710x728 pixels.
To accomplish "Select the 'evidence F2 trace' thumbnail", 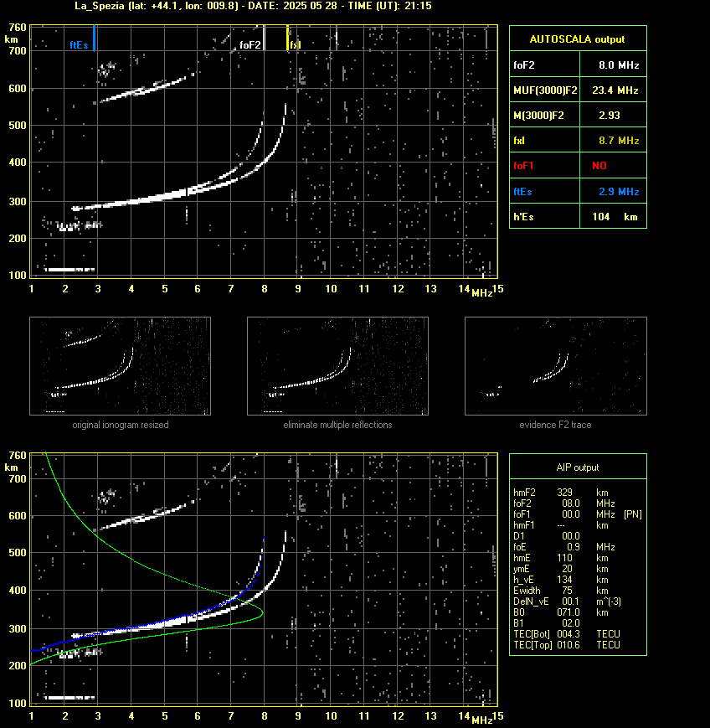I will coord(556,366).
